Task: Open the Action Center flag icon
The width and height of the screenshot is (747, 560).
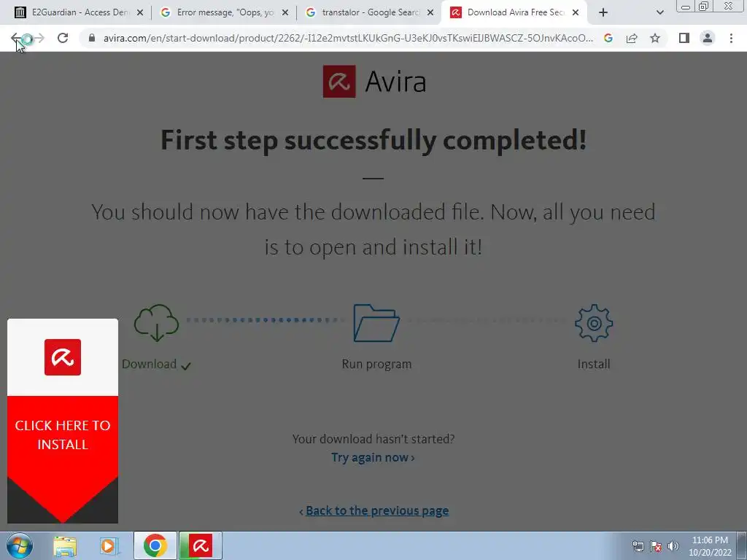Action: tap(656, 546)
